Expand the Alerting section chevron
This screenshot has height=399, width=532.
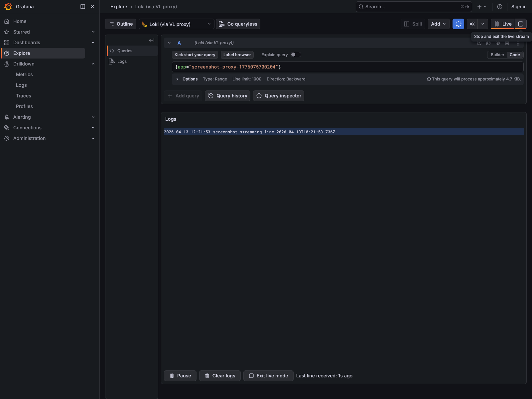pyautogui.click(x=93, y=117)
